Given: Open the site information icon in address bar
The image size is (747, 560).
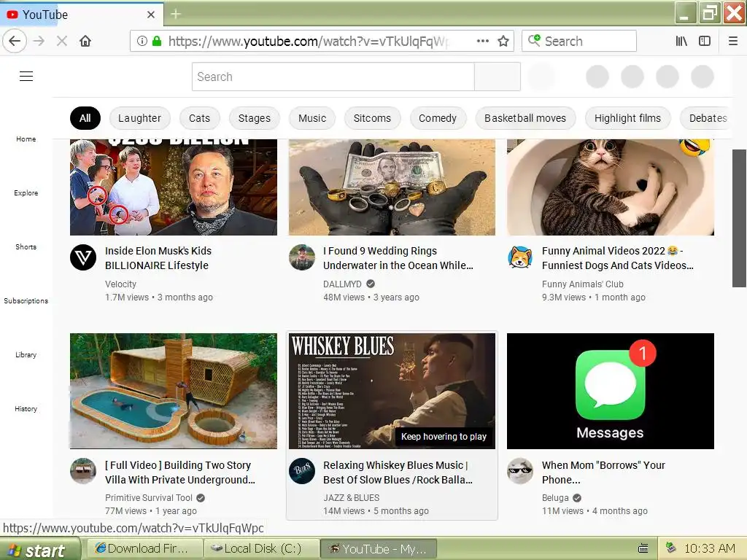Looking at the screenshot, I should pyautogui.click(x=142, y=41).
